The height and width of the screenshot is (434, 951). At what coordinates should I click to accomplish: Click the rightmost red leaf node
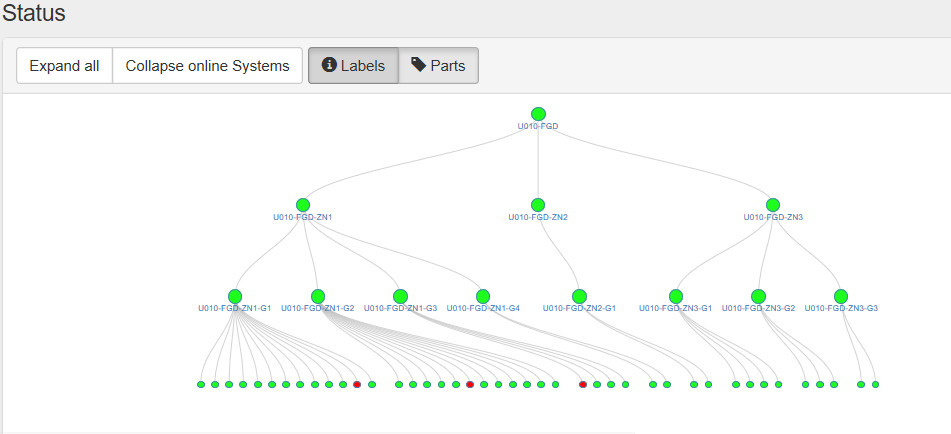(583, 385)
